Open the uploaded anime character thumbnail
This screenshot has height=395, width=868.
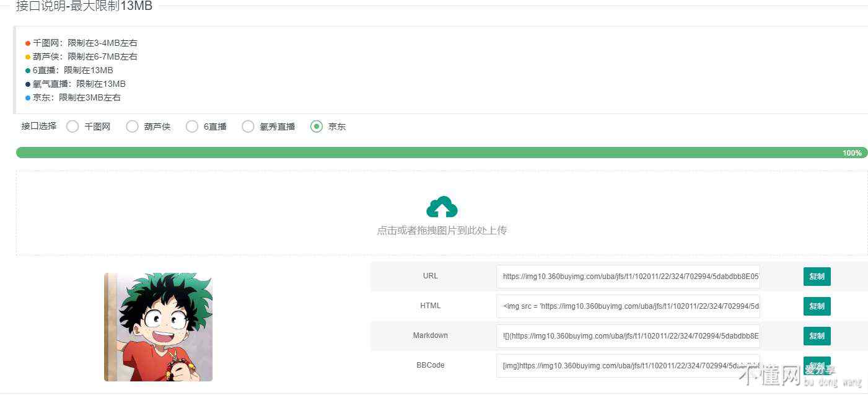tap(158, 327)
